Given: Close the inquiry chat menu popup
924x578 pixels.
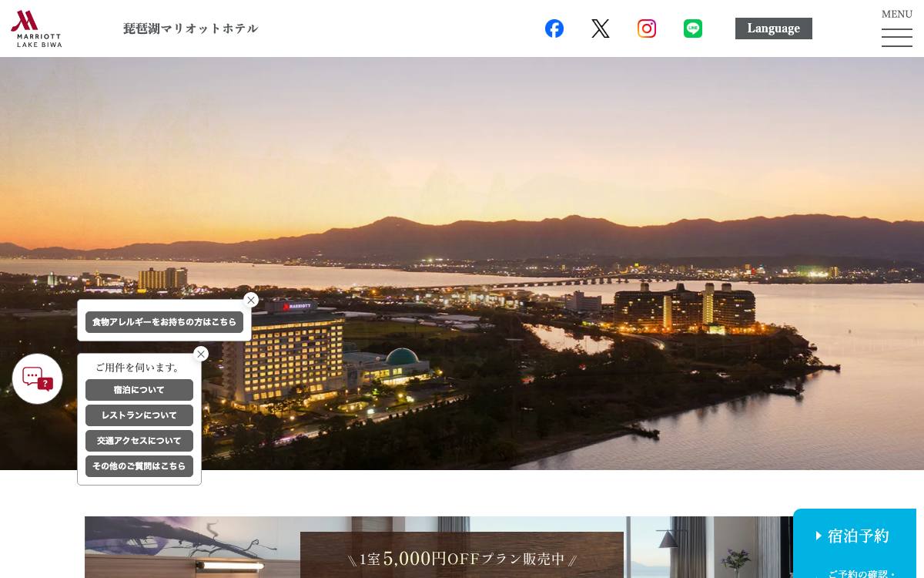Looking at the screenshot, I should (x=201, y=354).
